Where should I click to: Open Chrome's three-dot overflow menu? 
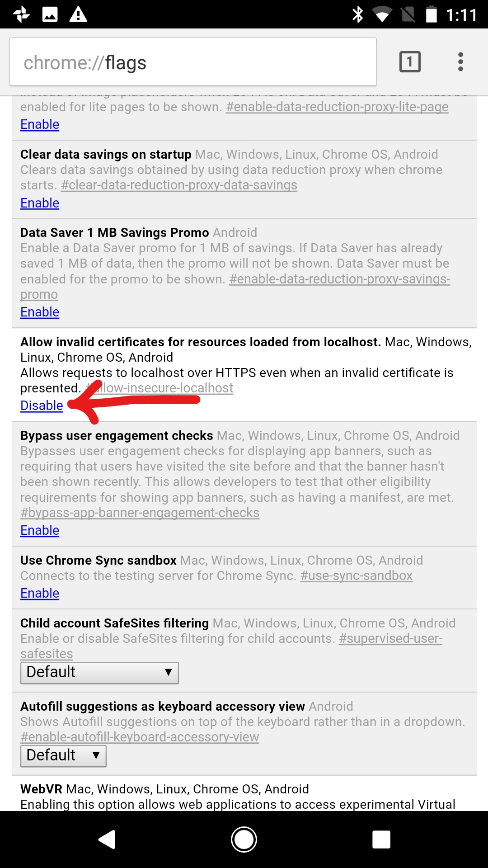[x=460, y=61]
